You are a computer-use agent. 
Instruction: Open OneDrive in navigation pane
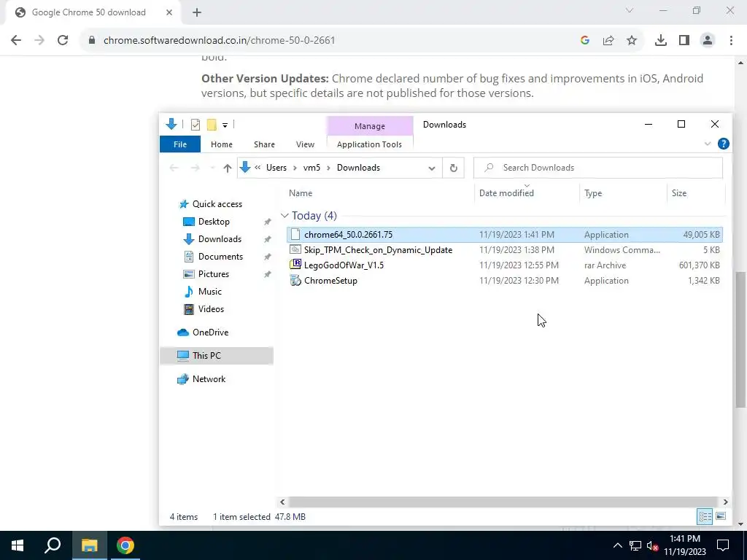tap(210, 332)
